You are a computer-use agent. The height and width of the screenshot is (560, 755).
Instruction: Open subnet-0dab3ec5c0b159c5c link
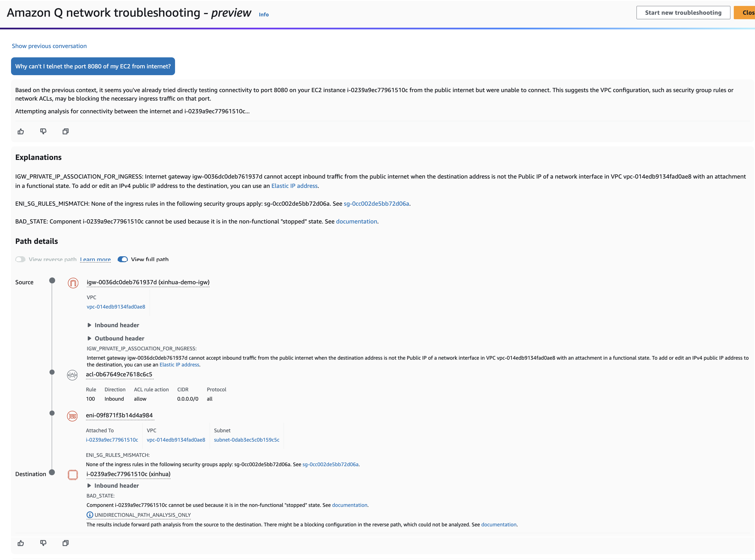coord(247,440)
